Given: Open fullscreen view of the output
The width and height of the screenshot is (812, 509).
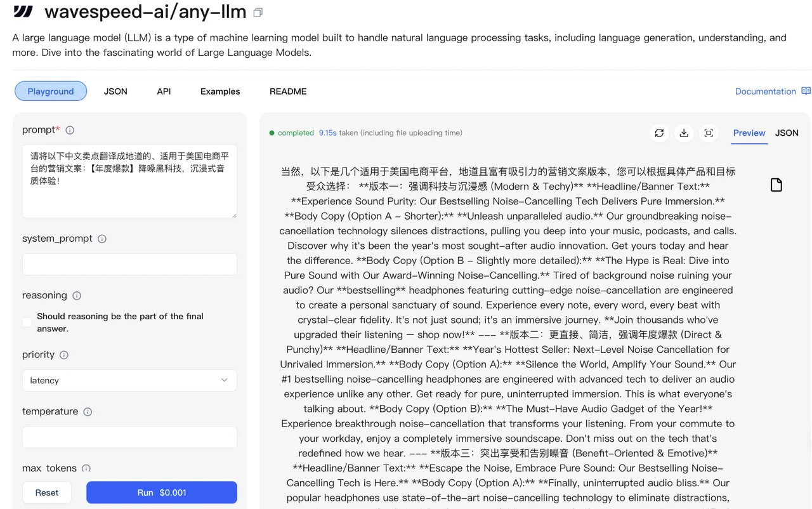Looking at the screenshot, I should click(709, 133).
